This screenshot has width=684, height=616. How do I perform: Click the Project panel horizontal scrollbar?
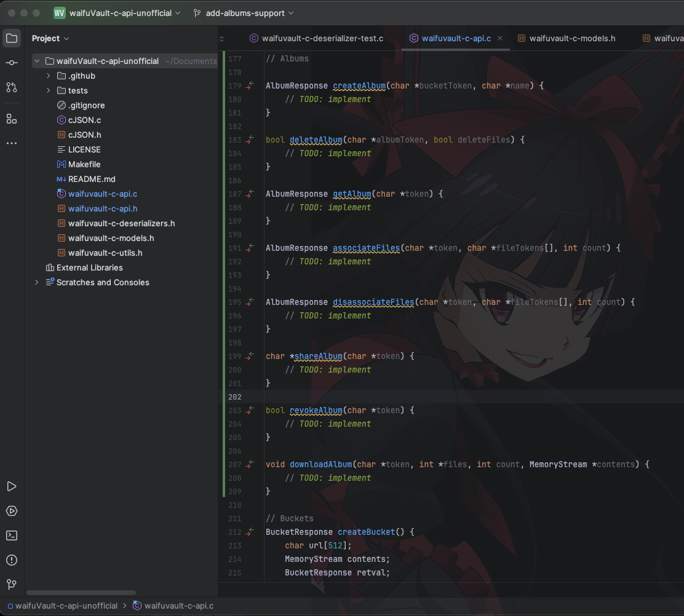(x=81, y=593)
